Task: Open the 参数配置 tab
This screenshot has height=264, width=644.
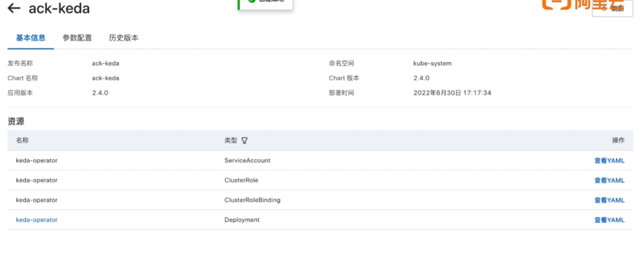Action: (x=77, y=38)
